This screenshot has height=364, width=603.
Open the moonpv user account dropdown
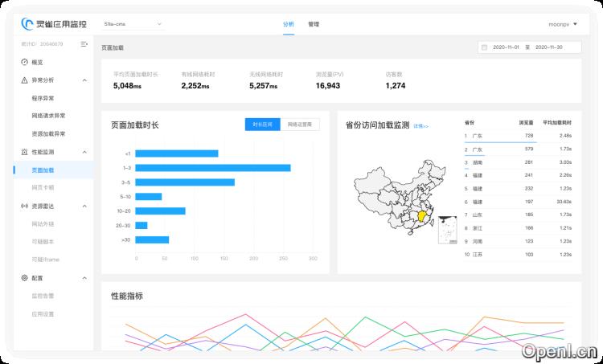click(x=561, y=24)
